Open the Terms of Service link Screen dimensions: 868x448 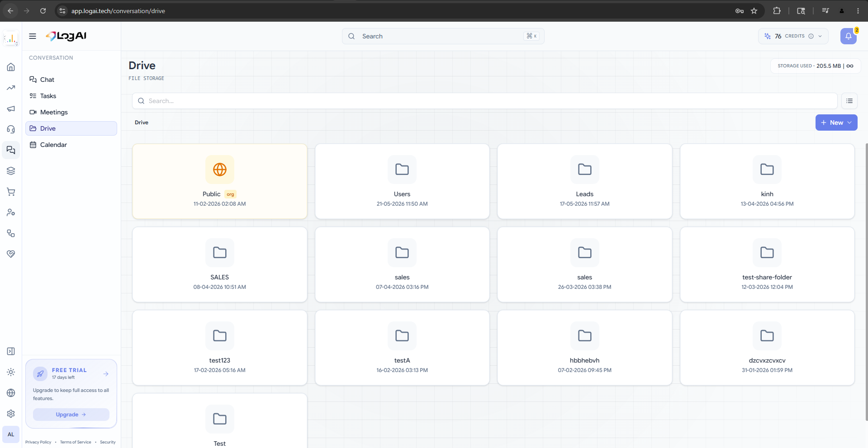pyautogui.click(x=76, y=442)
